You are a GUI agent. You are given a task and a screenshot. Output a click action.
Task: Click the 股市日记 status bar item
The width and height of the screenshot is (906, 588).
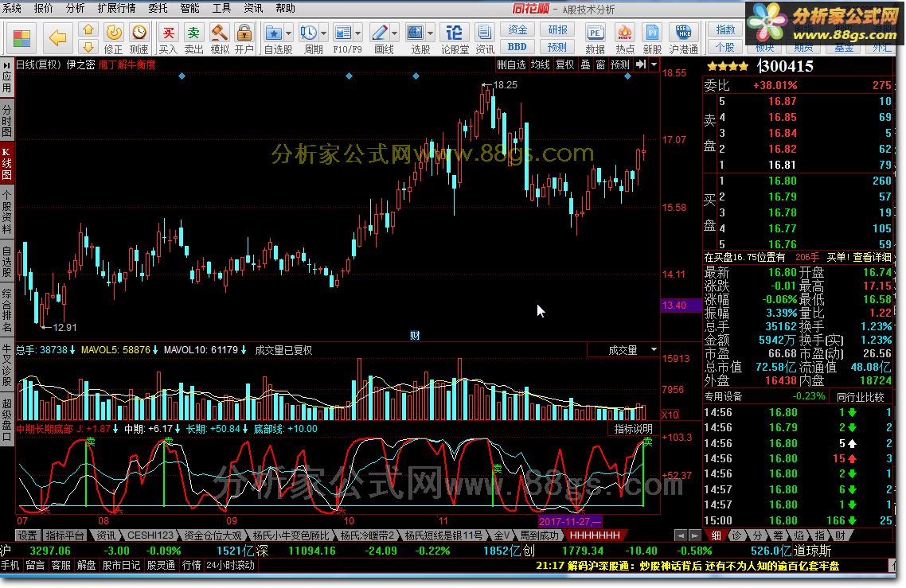point(121,565)
